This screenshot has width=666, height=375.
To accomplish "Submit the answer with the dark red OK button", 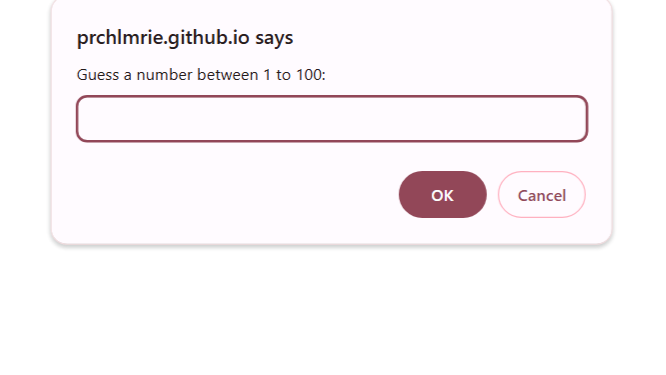I will [443, 195].
